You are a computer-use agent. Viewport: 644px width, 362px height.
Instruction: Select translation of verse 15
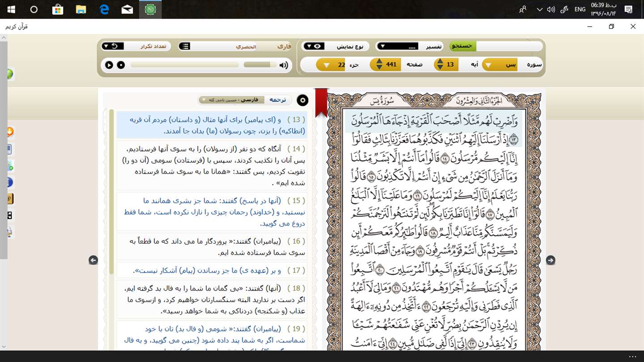pos(212,212)
